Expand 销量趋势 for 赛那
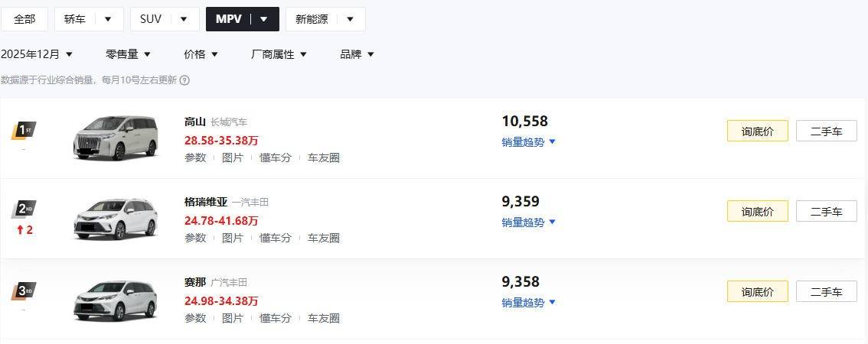 tap(528, 303)
